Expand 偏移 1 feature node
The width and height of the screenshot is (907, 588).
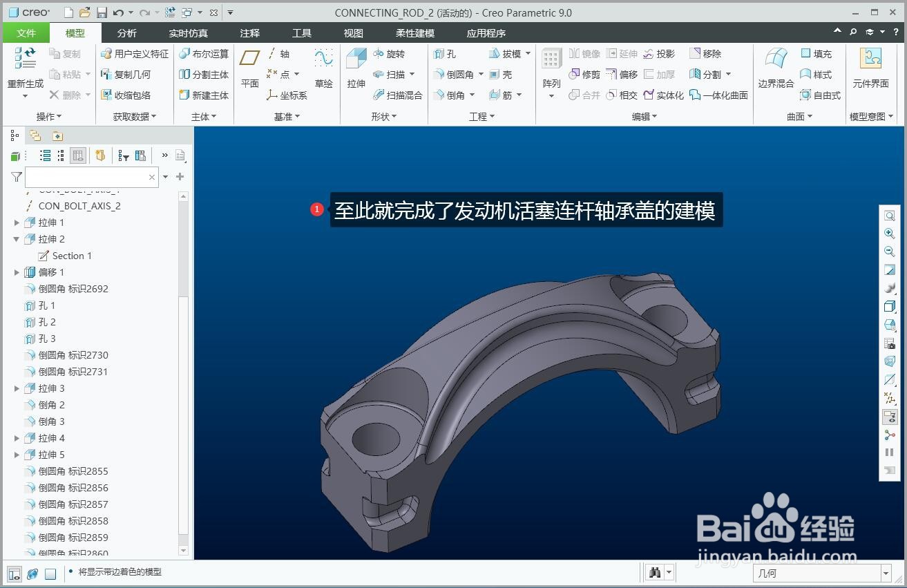[x=17, y=272]
